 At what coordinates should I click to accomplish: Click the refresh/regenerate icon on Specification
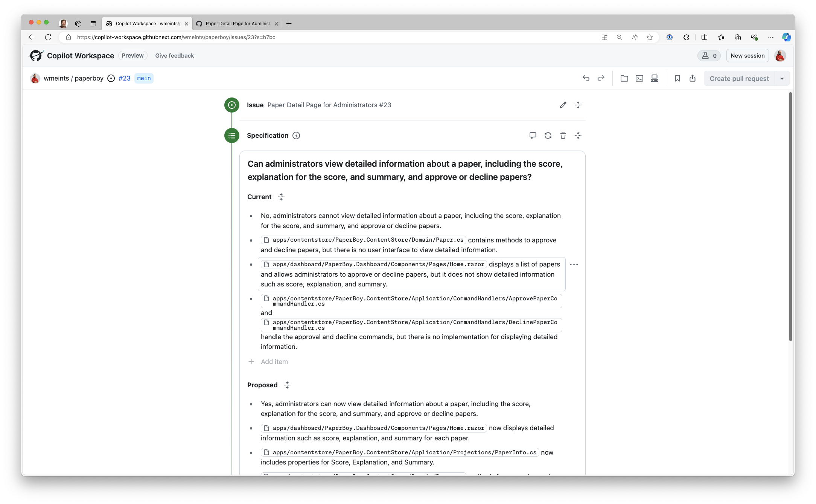point(547,135)
